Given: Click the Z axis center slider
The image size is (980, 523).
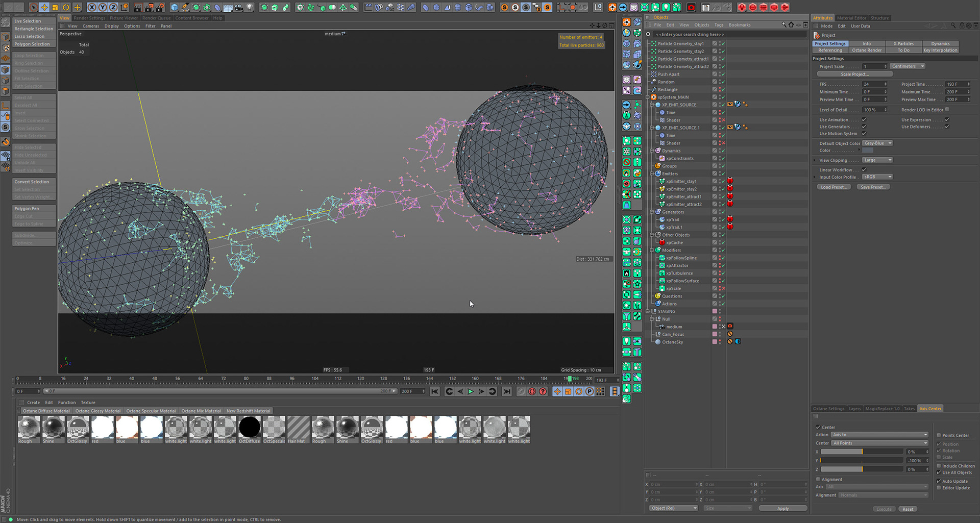Looking at the screenshot, I should 862,469.
